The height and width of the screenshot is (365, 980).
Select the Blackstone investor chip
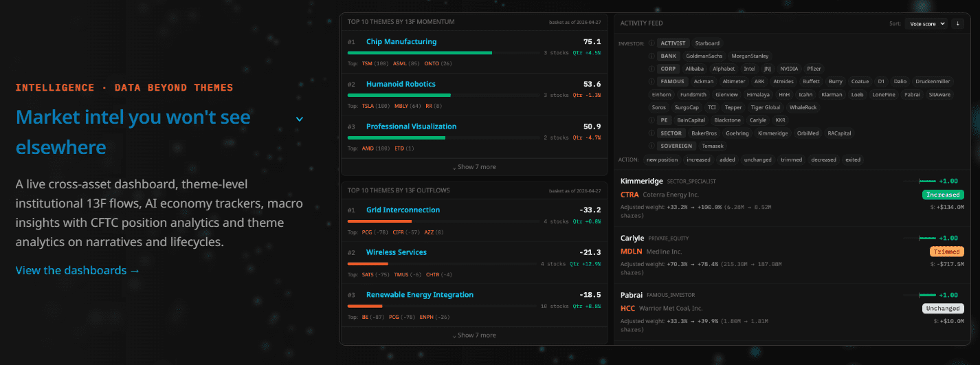coord(727,120)
